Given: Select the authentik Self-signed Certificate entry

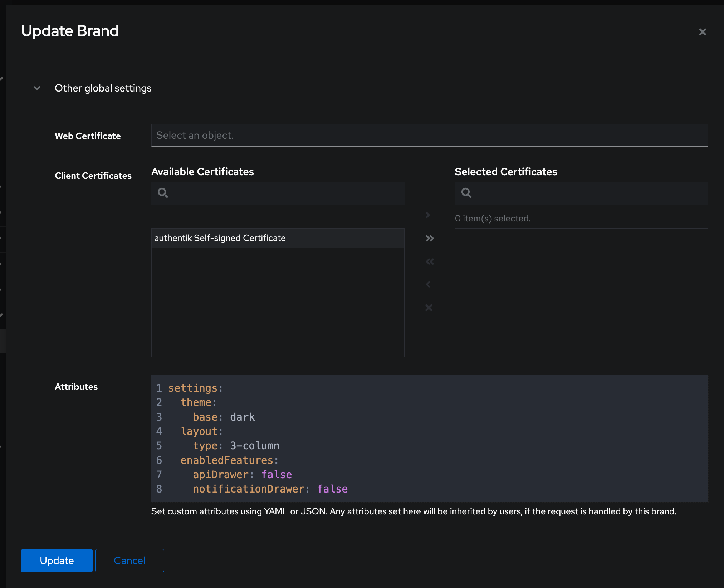Looking at the screenshot, I should pos(220,237).
